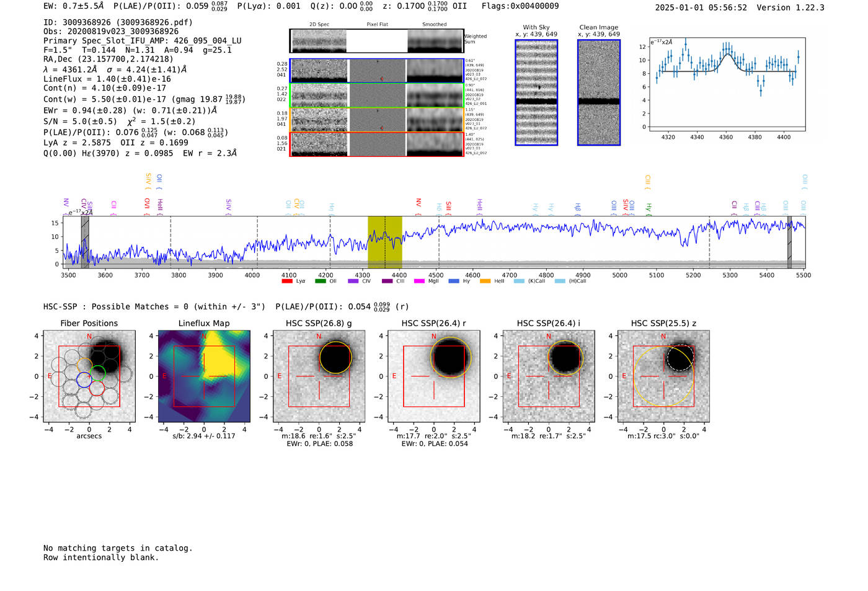The image size is (868, 591).
Task: Click the With Sky image
Action: click(536, 92)
